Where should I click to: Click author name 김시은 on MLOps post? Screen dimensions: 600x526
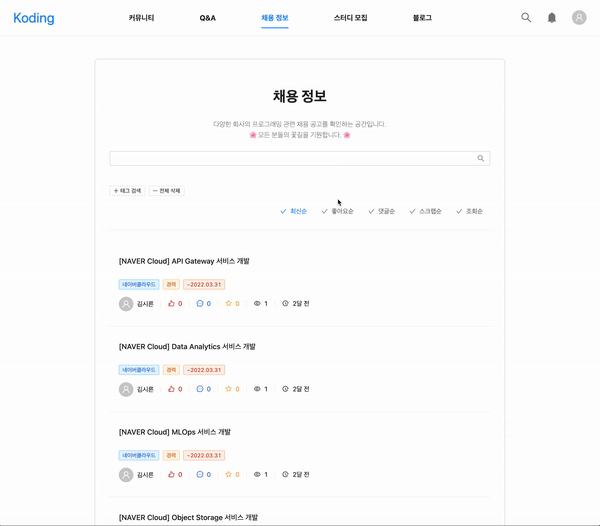(145, 475)
